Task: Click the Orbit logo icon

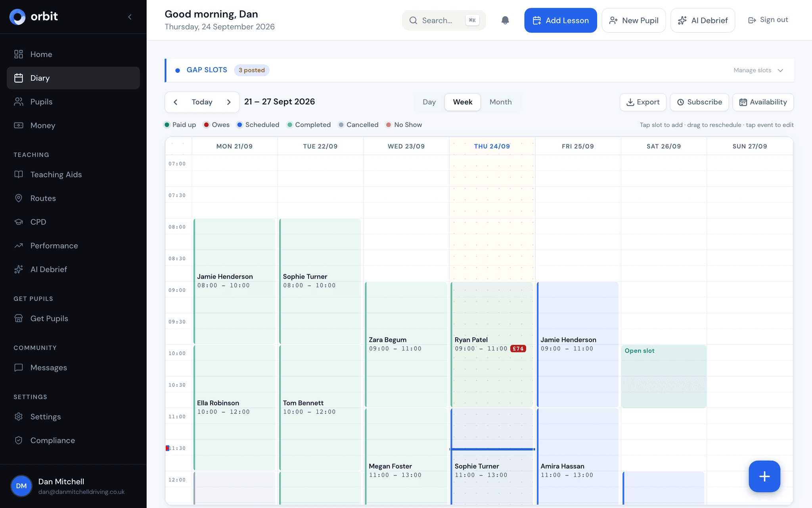Action: [17, 17]
